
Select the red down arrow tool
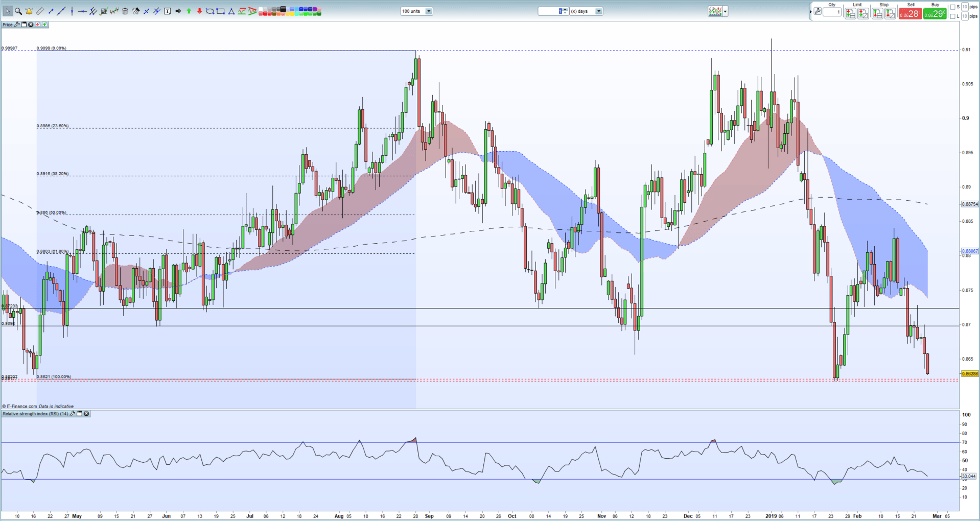pyautogui.click(x=199, y=11)
